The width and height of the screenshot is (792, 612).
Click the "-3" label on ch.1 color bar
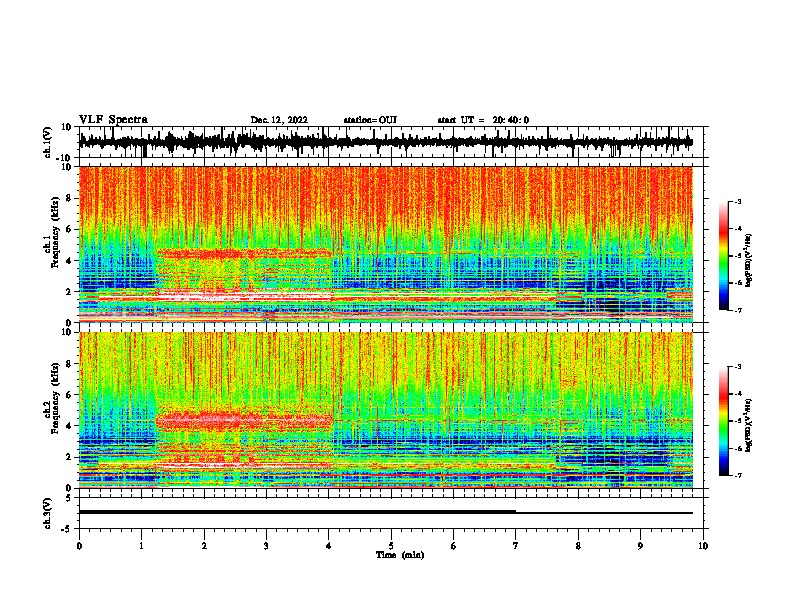[737, 201]
